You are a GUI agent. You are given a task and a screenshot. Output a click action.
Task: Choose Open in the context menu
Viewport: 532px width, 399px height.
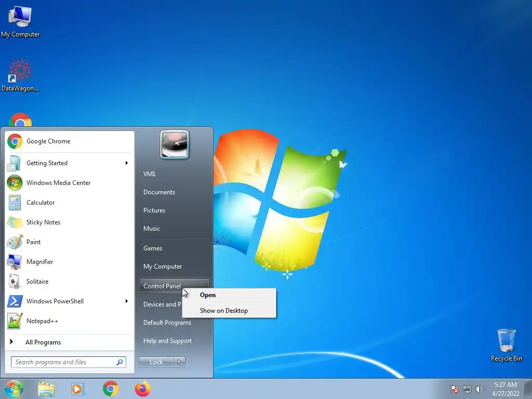(x=229, y=295)
